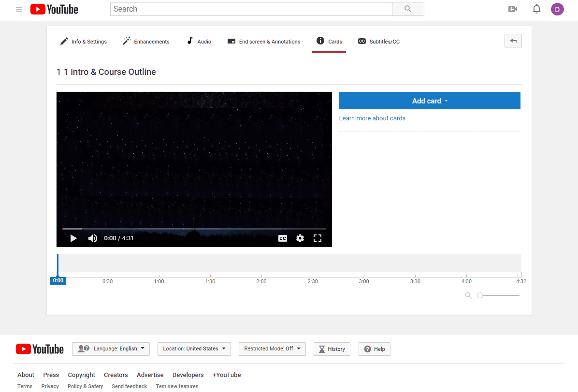
Task: Open End screen & Annotations tab
Action: tap(264, 41)
